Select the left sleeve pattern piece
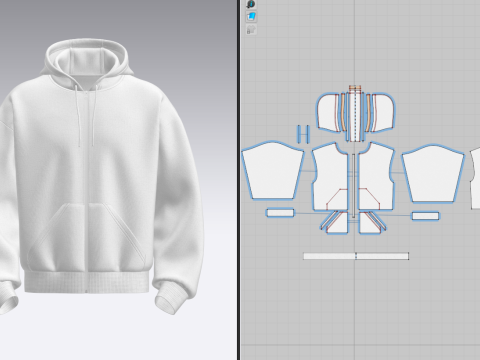Image resolution: width=480 pixels, height=360 pixels. (273, 171)
